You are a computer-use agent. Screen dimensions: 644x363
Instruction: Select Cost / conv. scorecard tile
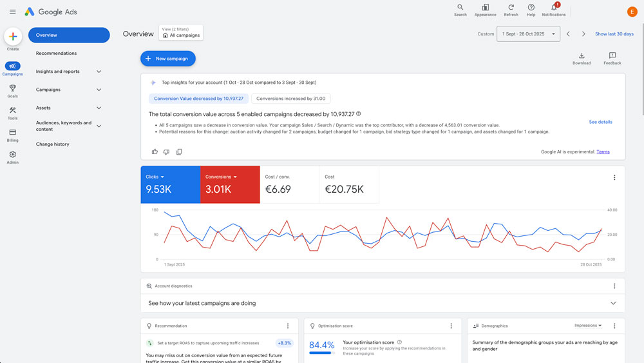pyautogui.click(x=290, y=184)
